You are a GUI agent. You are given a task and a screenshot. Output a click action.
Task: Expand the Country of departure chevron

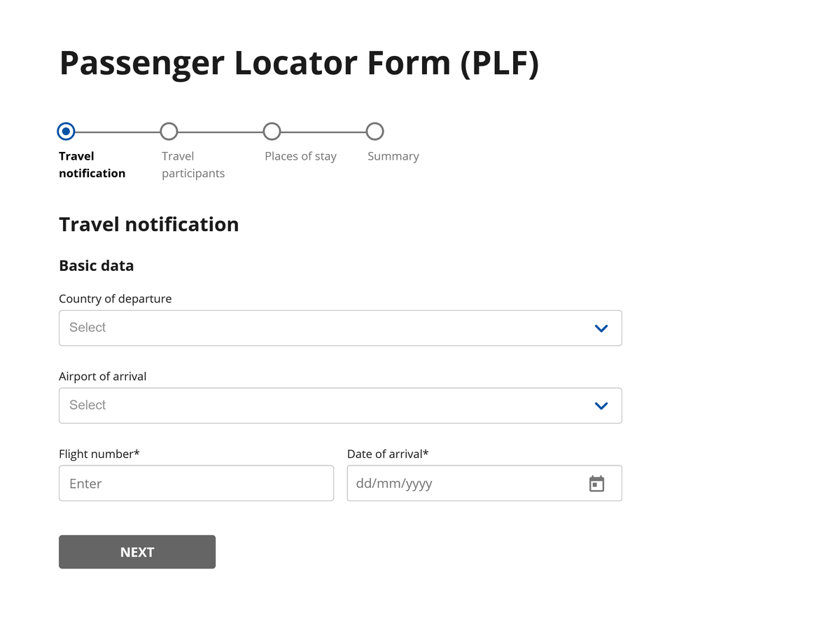click(601, 328)
